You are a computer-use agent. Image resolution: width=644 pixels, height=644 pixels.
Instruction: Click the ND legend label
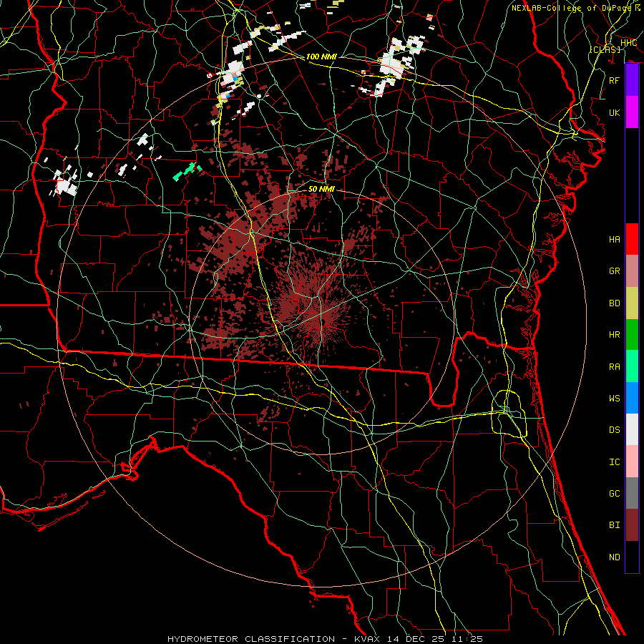click(614, 557)
